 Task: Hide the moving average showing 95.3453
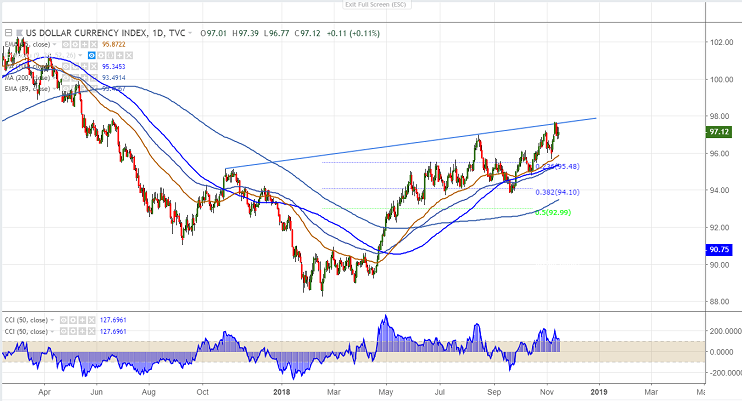click(x=66, y=67)
